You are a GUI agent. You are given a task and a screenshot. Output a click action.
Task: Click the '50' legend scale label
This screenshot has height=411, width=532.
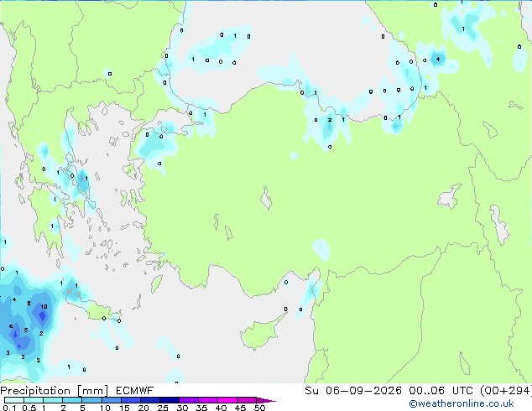coord(260,408)
